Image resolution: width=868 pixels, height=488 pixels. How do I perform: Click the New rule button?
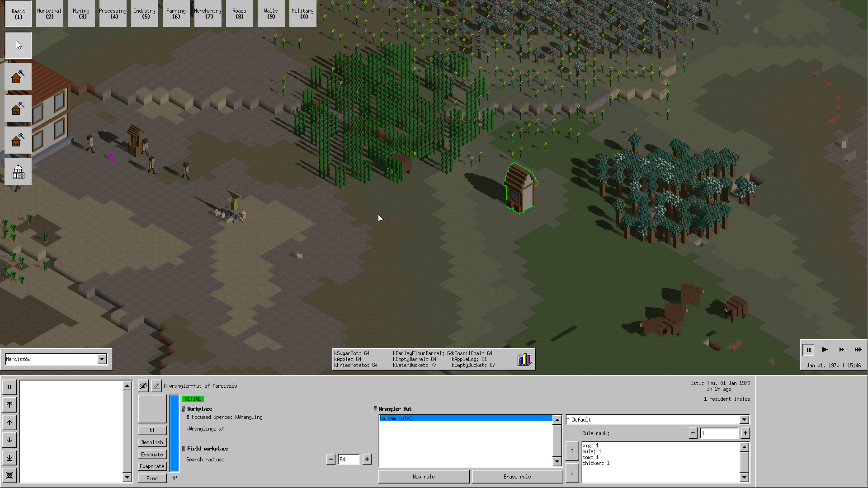pos(424,477)
